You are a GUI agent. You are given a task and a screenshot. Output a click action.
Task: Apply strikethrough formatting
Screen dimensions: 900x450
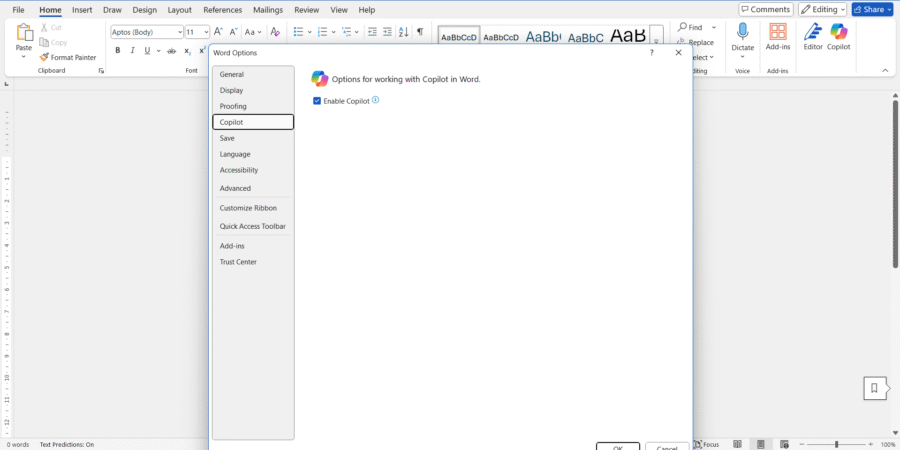pos(171,51)
